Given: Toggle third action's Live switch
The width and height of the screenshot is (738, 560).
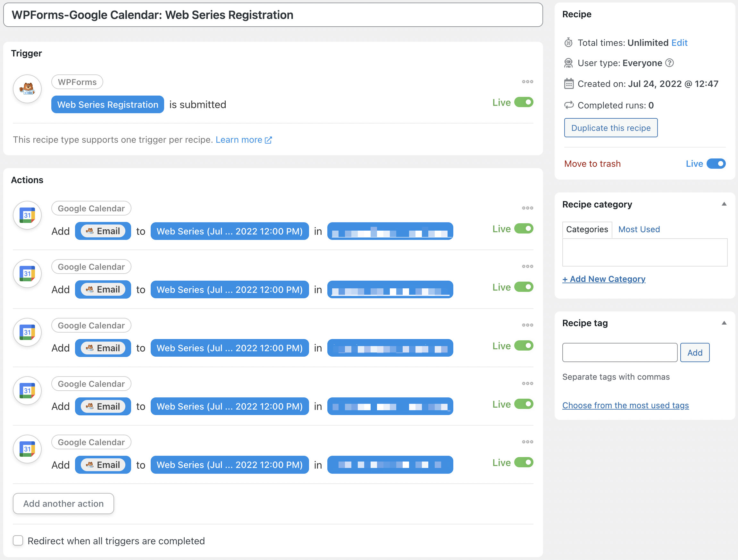Looking at the screenshot, I should pos(524,346).
